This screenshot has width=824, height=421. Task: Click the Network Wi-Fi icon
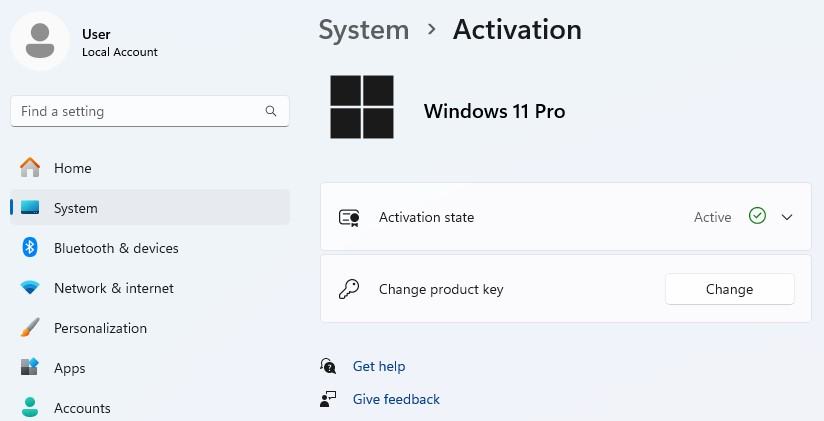point(30,287)
